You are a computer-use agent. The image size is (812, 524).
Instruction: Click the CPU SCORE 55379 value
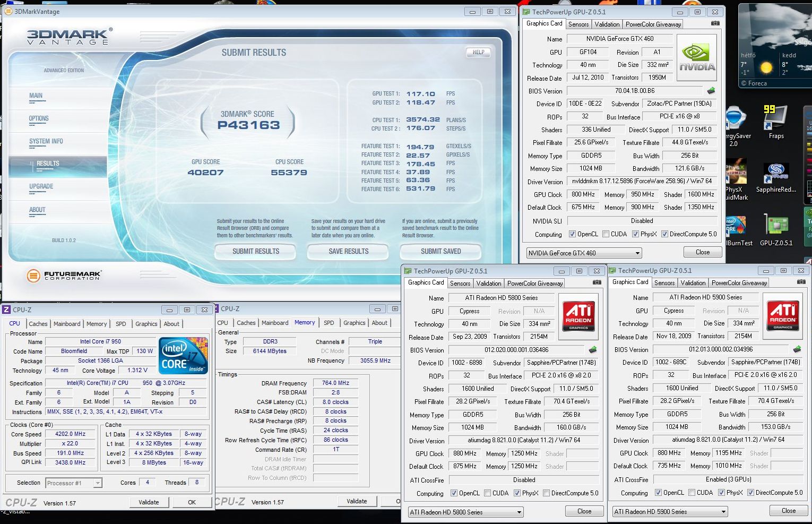(x=289, y=173)
